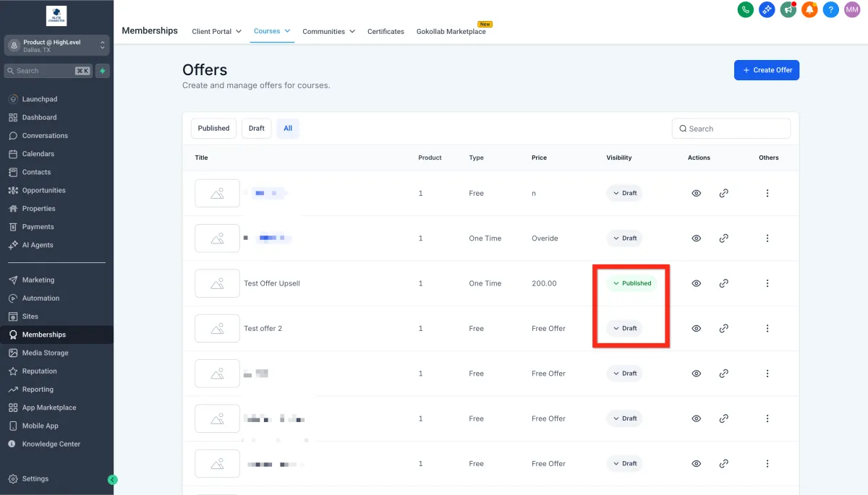Click the eye icon in row priced n
This screenshot has width=868, height=495.
point(697,193)
